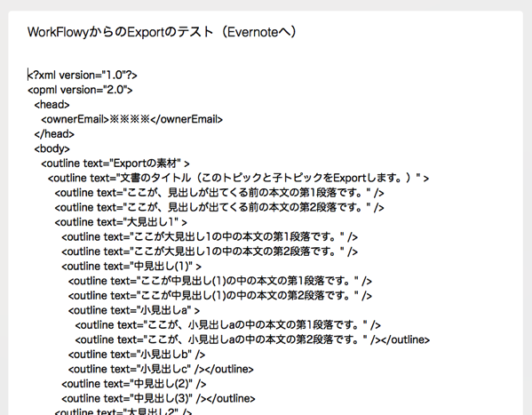
Task: Click line '中見出し(1)の中の本文の第2段落です'
Action: click(220, 296)
